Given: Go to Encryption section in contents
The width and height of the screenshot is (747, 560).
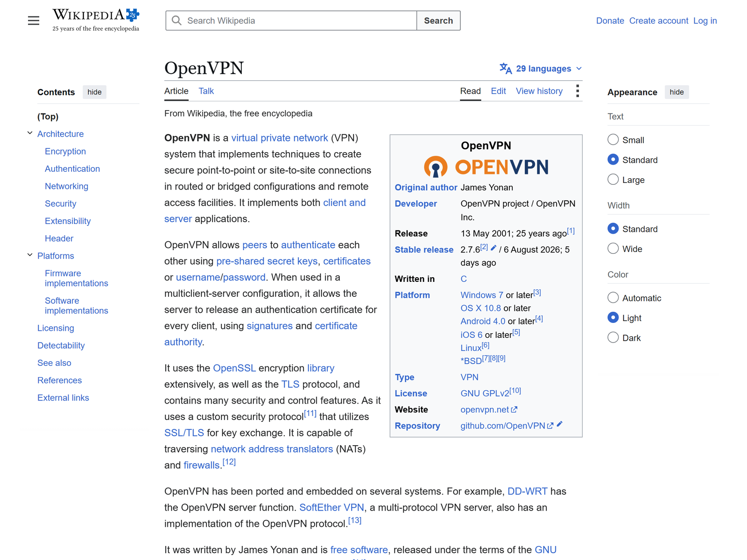Looking at the screenshot, I should point(65,151).
